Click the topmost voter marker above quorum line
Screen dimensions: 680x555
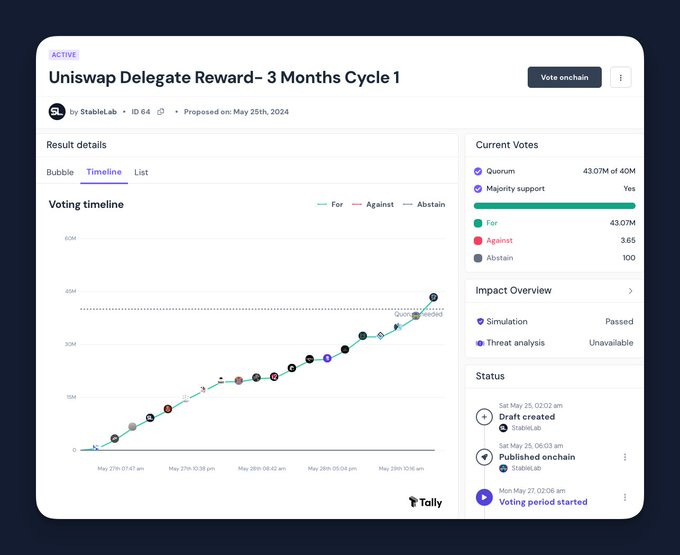433,297
